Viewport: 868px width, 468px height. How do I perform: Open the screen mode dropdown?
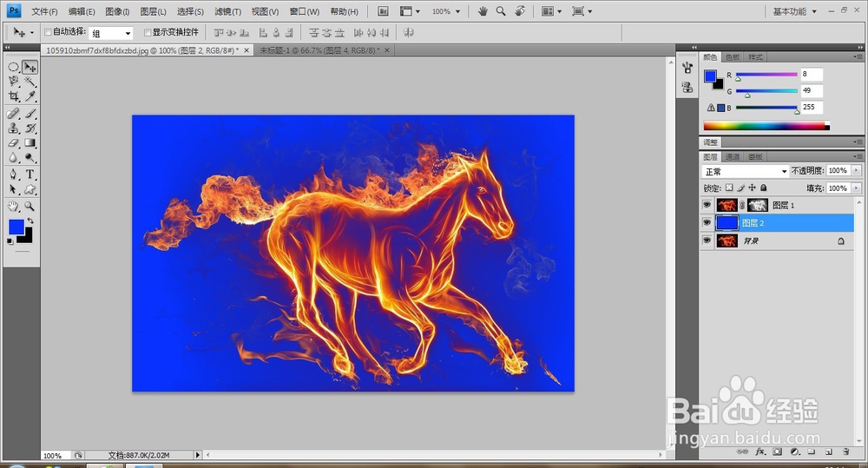582,11
